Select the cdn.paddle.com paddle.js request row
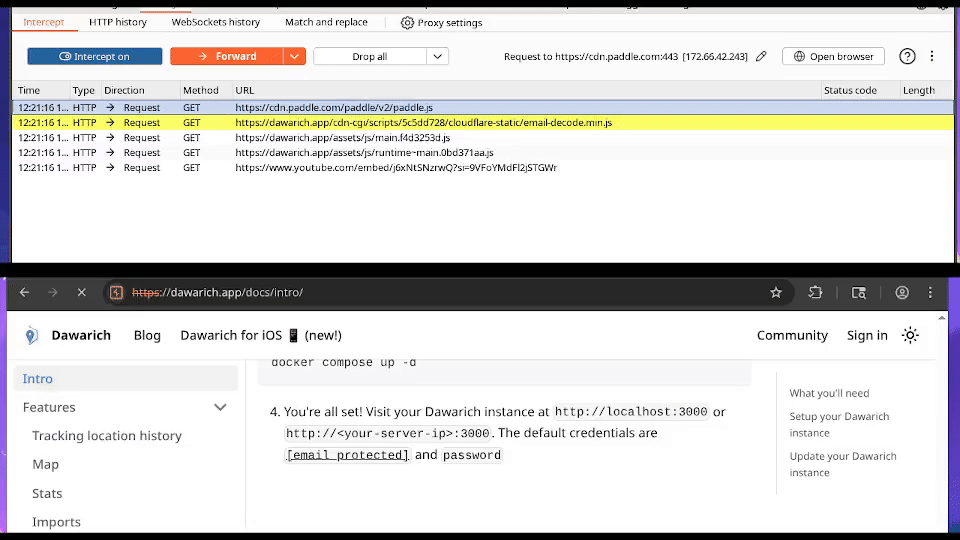 [482, 107]
